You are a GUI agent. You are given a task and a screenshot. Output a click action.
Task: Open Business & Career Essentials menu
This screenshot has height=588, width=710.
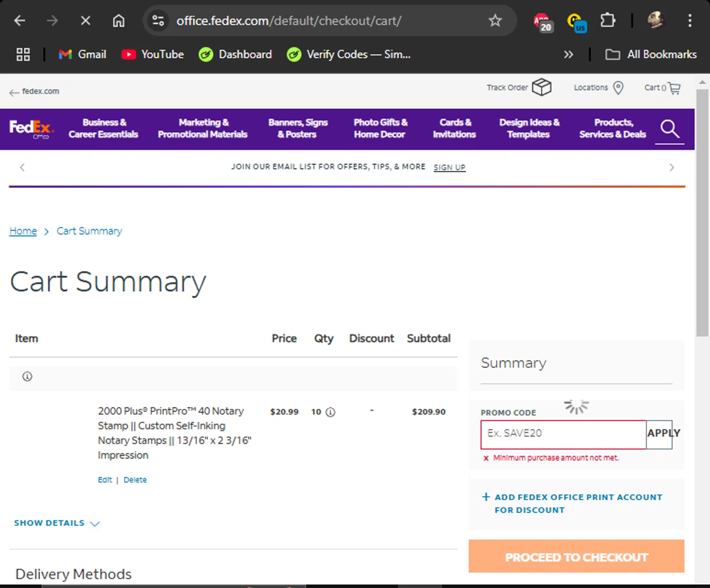point(103,128)
